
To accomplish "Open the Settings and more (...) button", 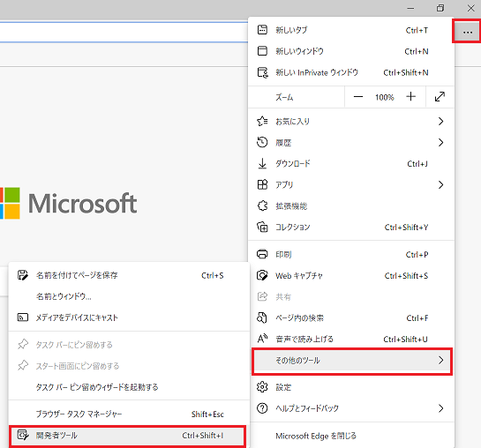I will pyautogui.click(x=468, y=32).
